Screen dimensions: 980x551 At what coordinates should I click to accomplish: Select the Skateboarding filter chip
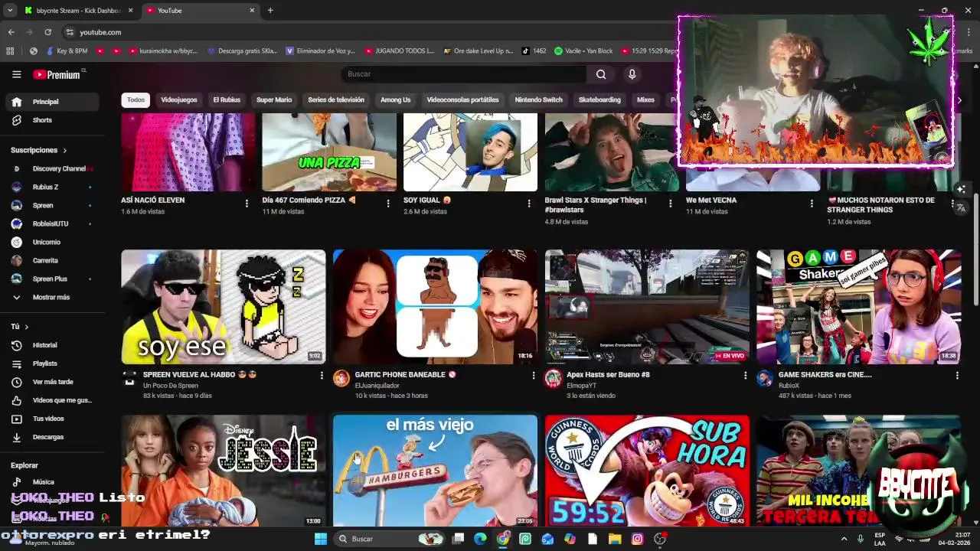point(599,99)
